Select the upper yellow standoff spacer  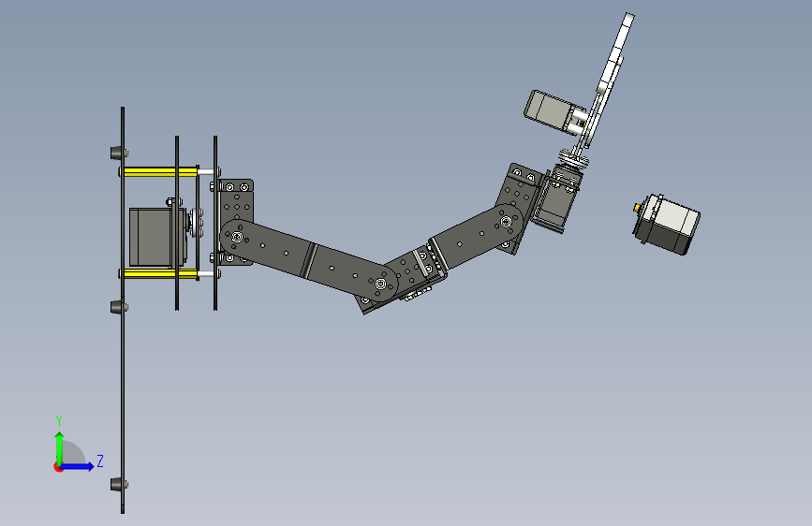click(160, 171)
